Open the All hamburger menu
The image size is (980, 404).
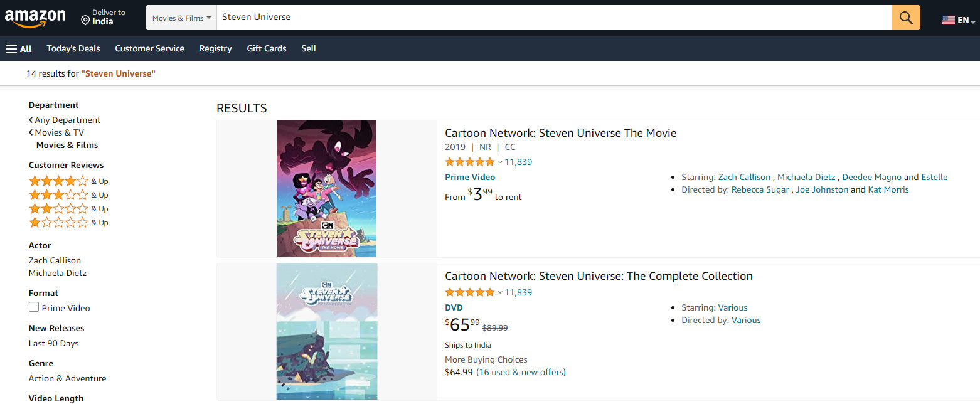pyautogui.click(x=19, y=48)
